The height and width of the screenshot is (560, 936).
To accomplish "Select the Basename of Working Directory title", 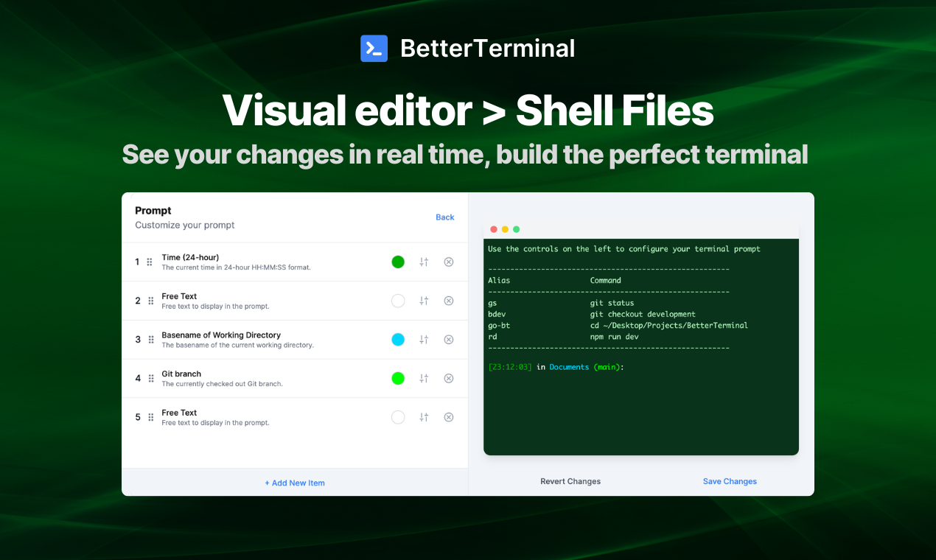I will click(221, 335).
